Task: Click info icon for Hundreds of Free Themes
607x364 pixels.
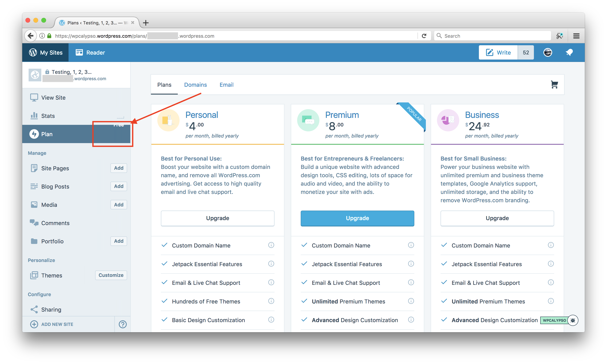Action: (271, 301)
